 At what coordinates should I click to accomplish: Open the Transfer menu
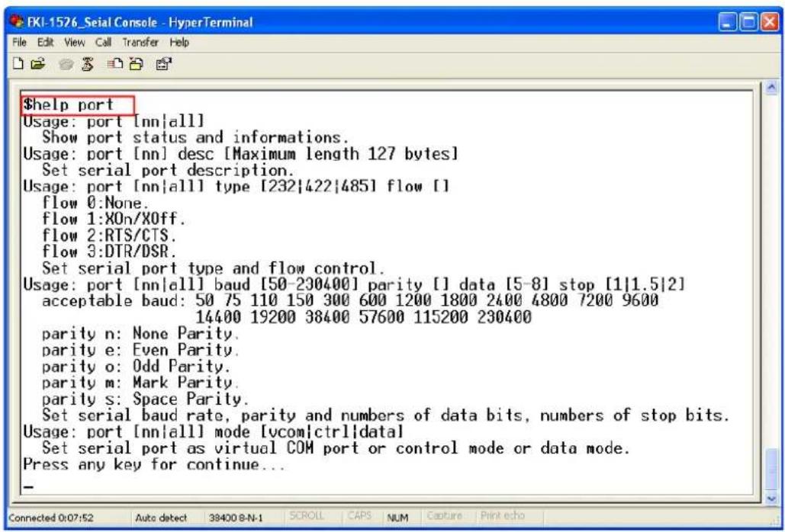(x=140, y=43)
